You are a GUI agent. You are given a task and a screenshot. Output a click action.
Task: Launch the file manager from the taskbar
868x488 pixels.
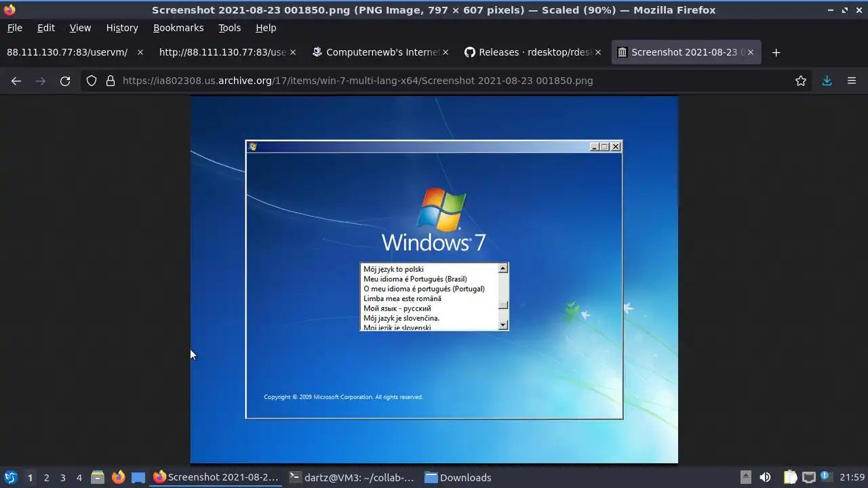[x=98, y=477]
